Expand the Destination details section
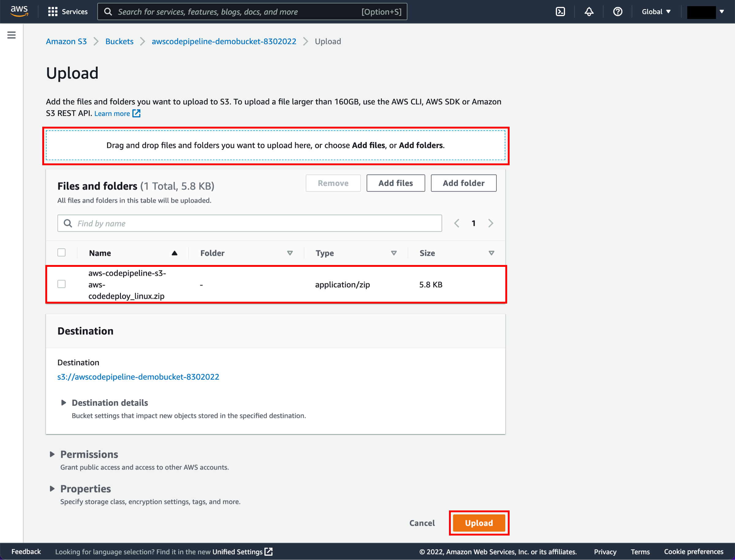This screenshot has width=735, height=560. click(63, 403)
